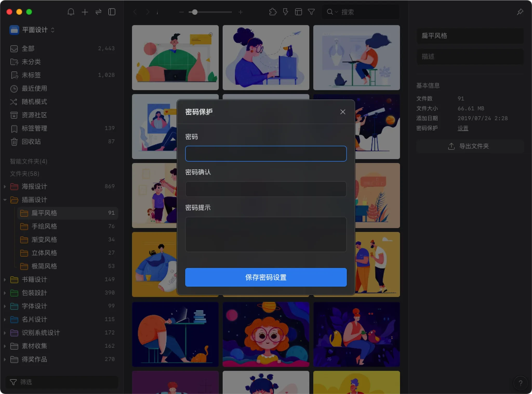Click the 扁平风格 folder name field

470,36
